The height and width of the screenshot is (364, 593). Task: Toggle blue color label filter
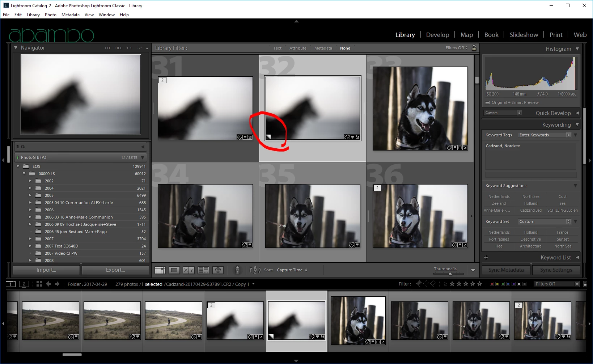[x=508, y=284]
